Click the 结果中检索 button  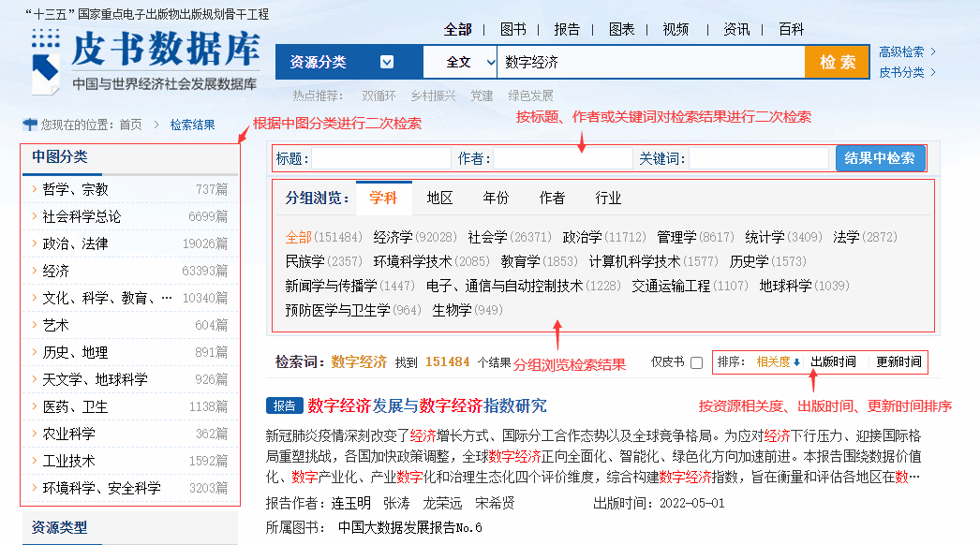point(879,158)
